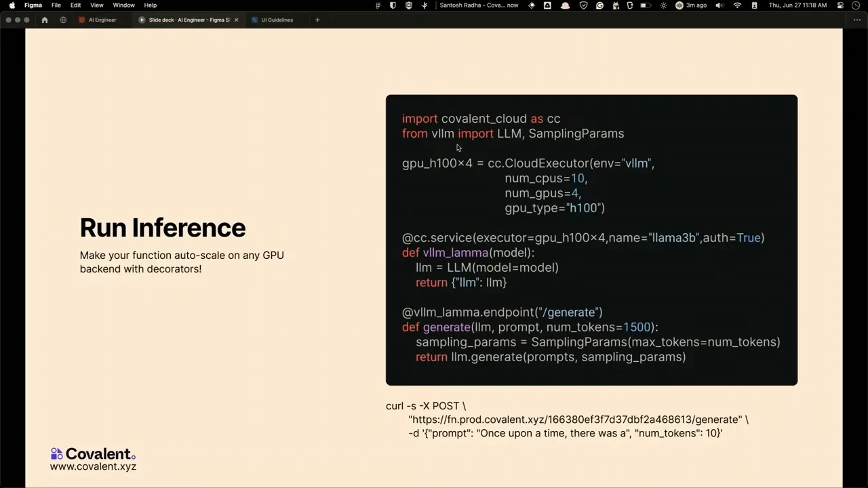
Task: Open the tab bar three-dot overflow menu
Action: pos(857,20)
